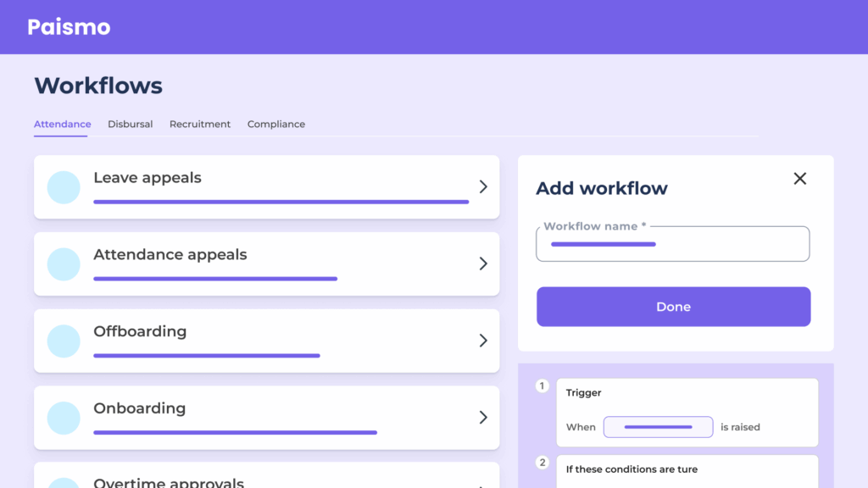Click the Onboarding circle icon
868x488 pixels.
pyautogui.click(x=64, y=418)
